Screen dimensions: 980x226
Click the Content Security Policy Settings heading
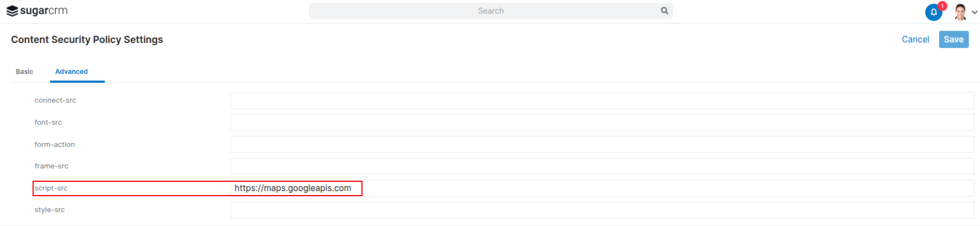pos(87,40)
